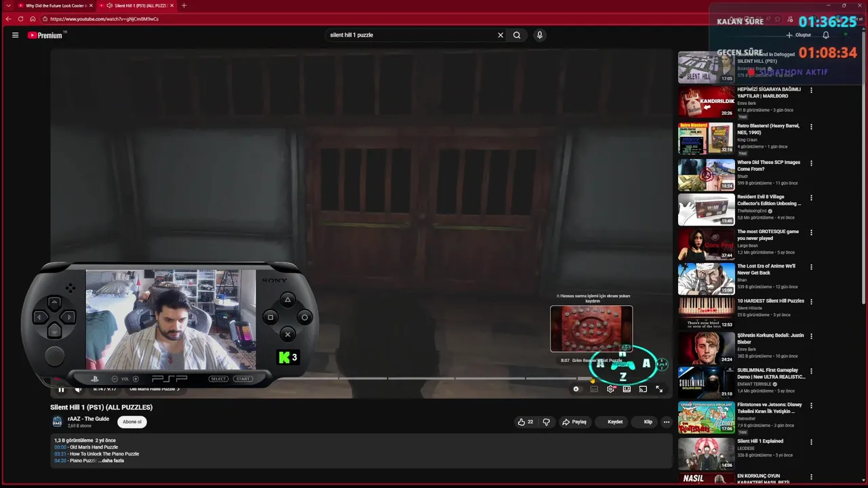Expand description with ...daha fazla
This screenshot has width=868, height=488.
pyautogui.click(x=111, y=461)
